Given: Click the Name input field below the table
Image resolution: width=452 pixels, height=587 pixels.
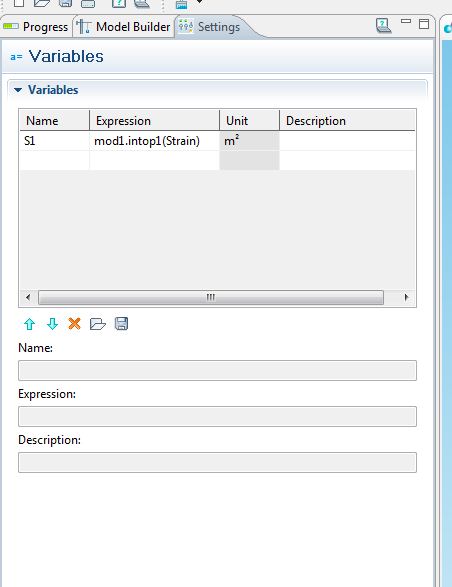Looking at the screenshot, I should point(217,371).
